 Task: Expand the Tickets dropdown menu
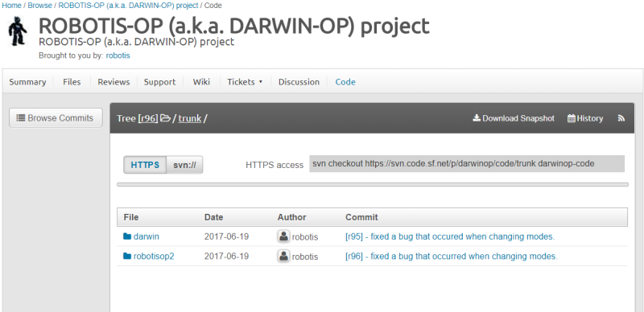pyautogui.click(x=245, y=82)
